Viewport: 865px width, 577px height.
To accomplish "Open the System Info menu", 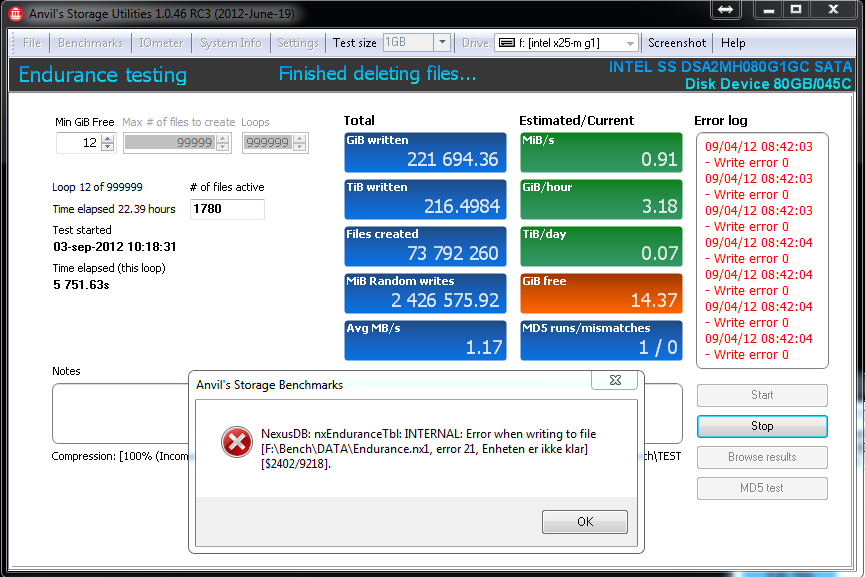I will pyautogui.click(x=231, y=43).
